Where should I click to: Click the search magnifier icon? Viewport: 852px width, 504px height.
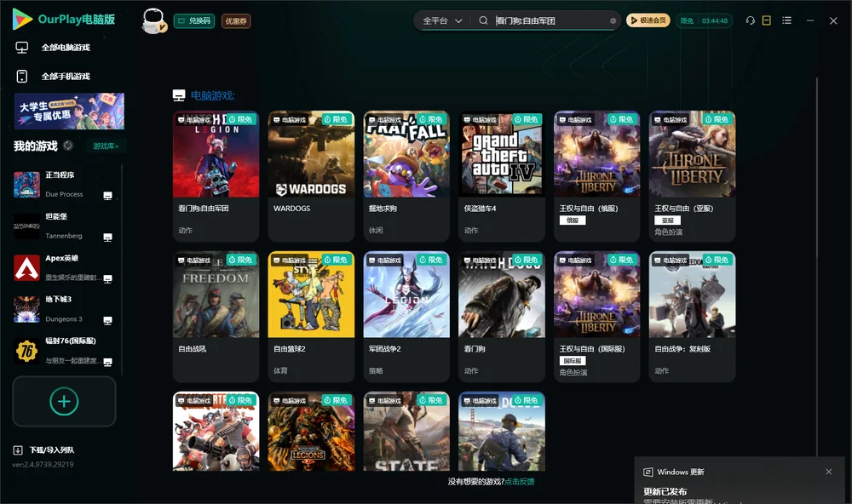[483, 20]
